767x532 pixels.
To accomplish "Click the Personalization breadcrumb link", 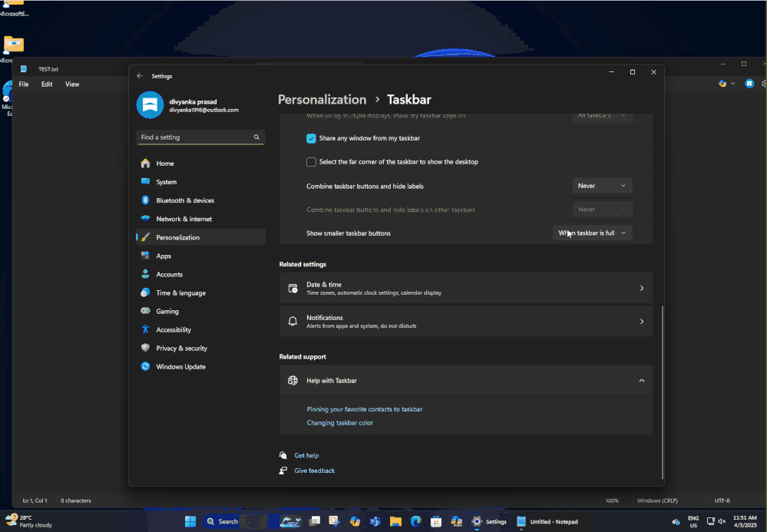I will click(322, 100).
